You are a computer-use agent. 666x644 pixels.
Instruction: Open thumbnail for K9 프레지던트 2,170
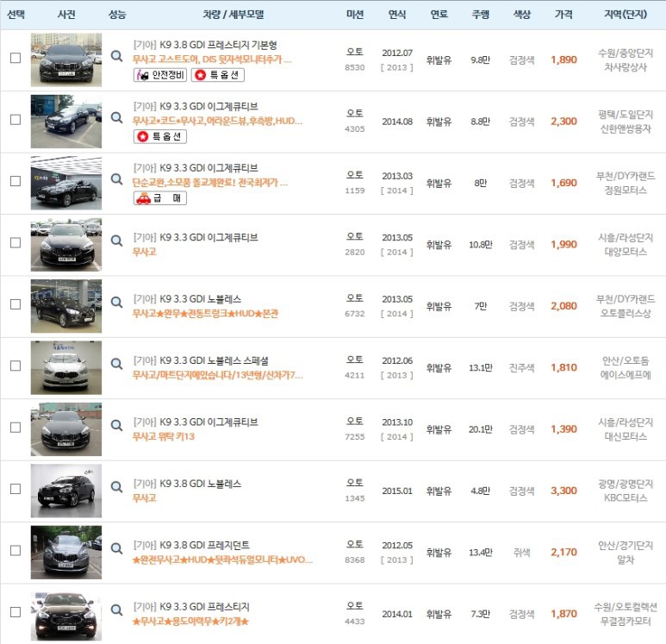coord(66,553)
